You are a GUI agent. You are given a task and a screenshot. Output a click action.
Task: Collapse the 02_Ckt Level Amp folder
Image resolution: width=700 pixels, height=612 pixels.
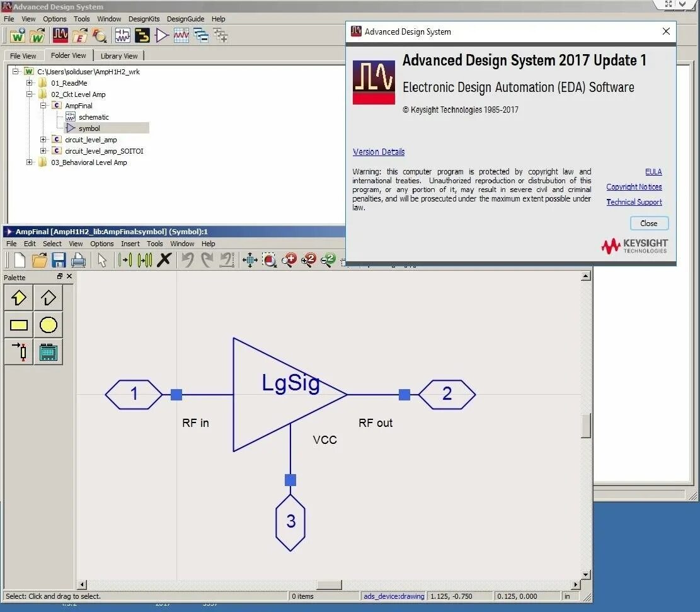click(29, 94)
